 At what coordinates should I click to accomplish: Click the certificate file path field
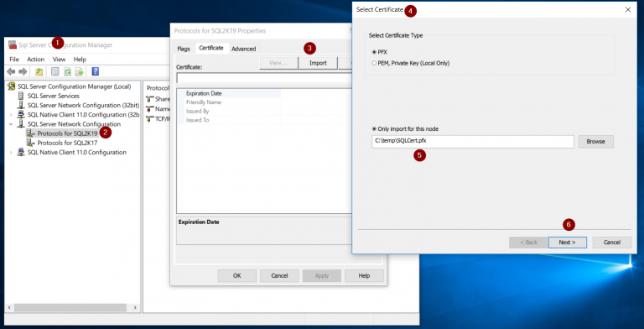point(472,142)
